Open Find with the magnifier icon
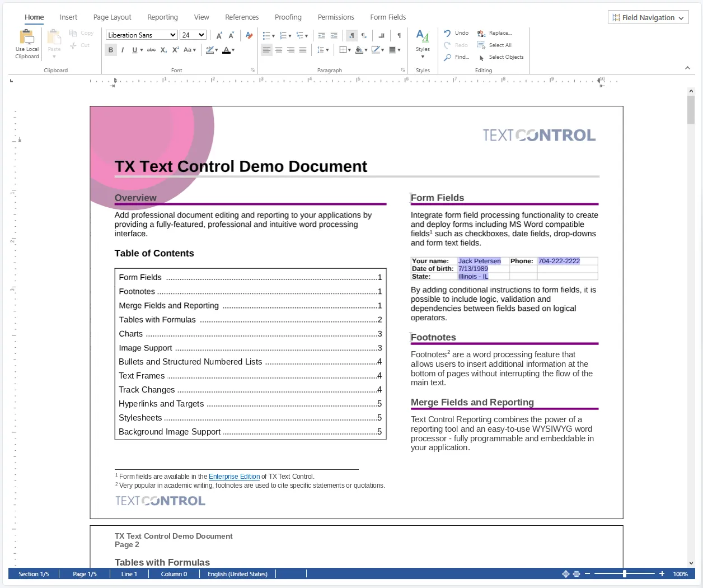 click(447, 57)
